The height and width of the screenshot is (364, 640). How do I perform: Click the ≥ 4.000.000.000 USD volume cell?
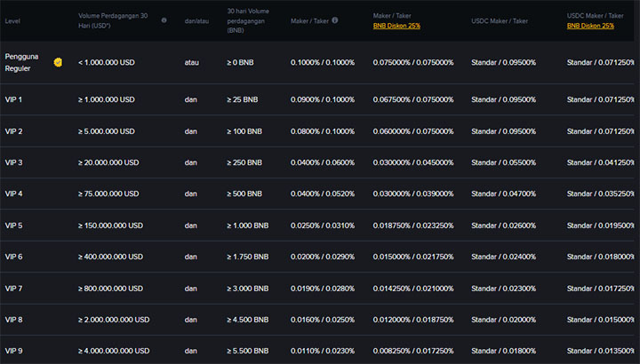[x=114, y=351]
